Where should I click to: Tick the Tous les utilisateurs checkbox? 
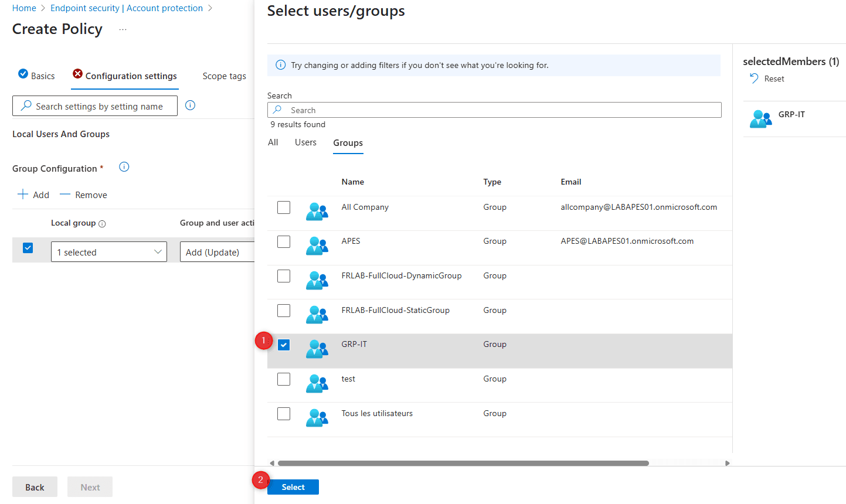284,414
